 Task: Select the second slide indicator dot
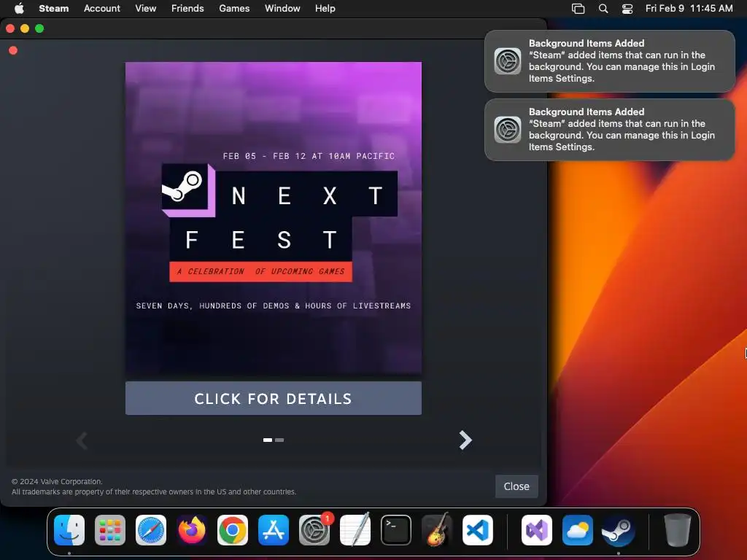[x=279, y=440]
